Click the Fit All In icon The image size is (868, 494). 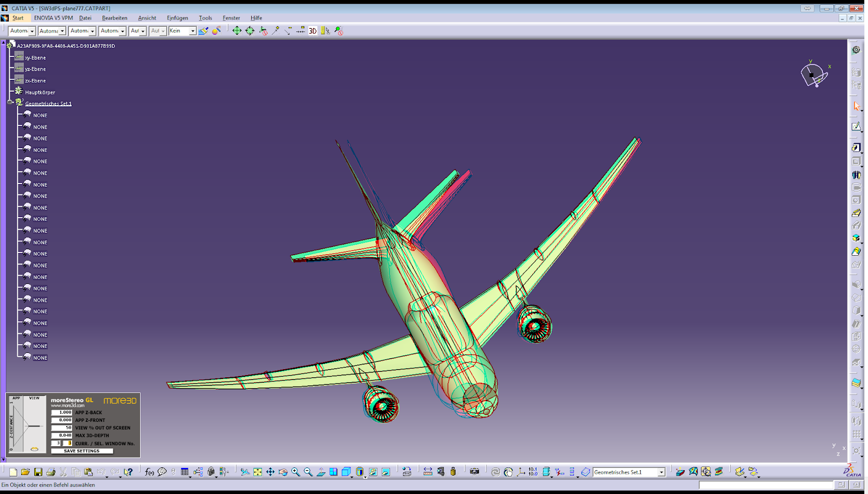pos(257,471)
